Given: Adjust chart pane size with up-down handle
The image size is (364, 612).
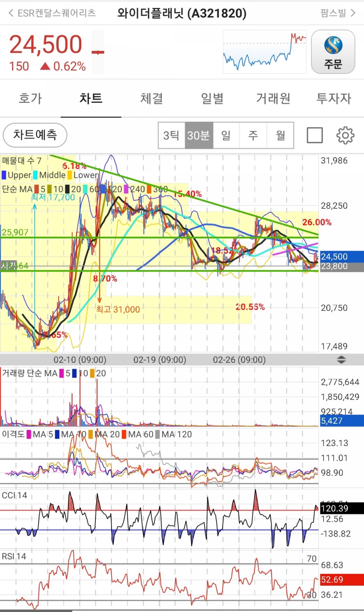Looking at the screenshot, I should (x=341, y=359).
